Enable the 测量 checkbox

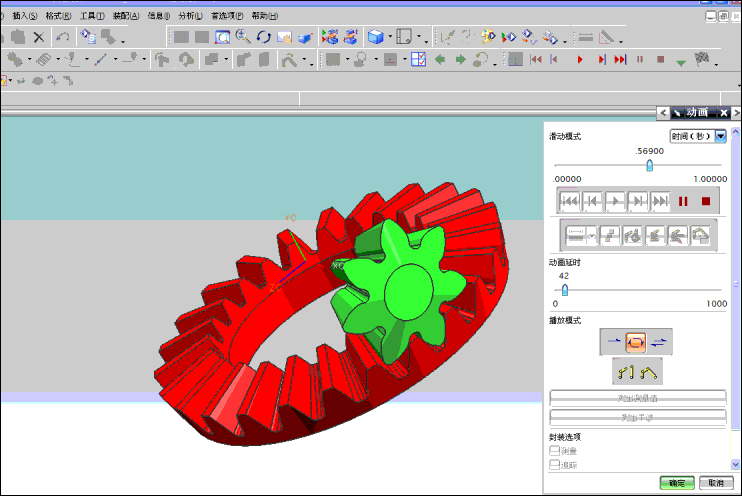[x=555, y=450]
